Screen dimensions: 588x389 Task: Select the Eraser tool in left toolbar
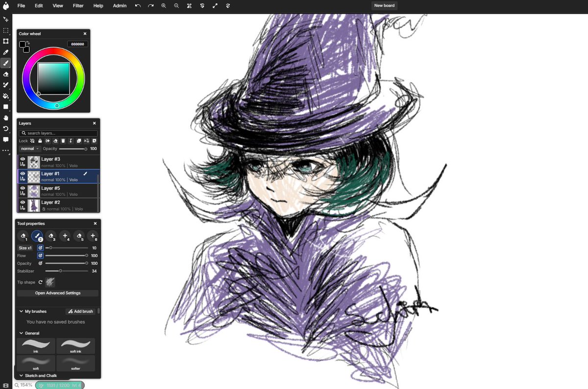6,74
